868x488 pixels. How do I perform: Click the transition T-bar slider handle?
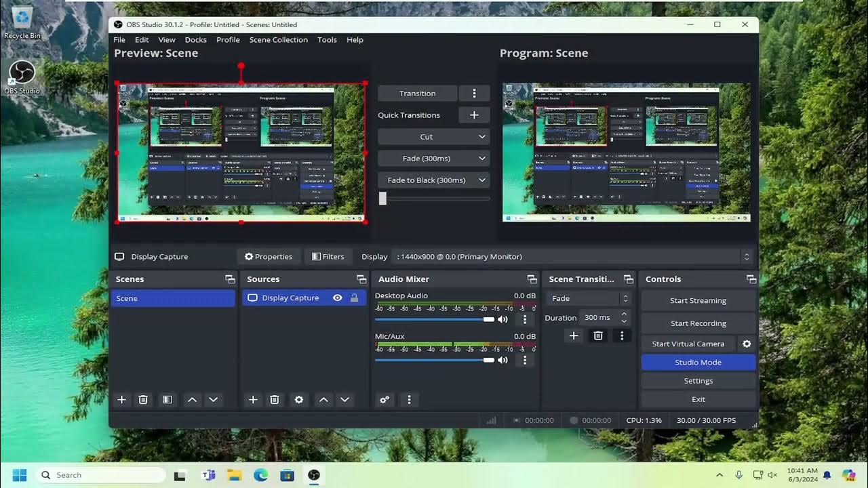382,199
